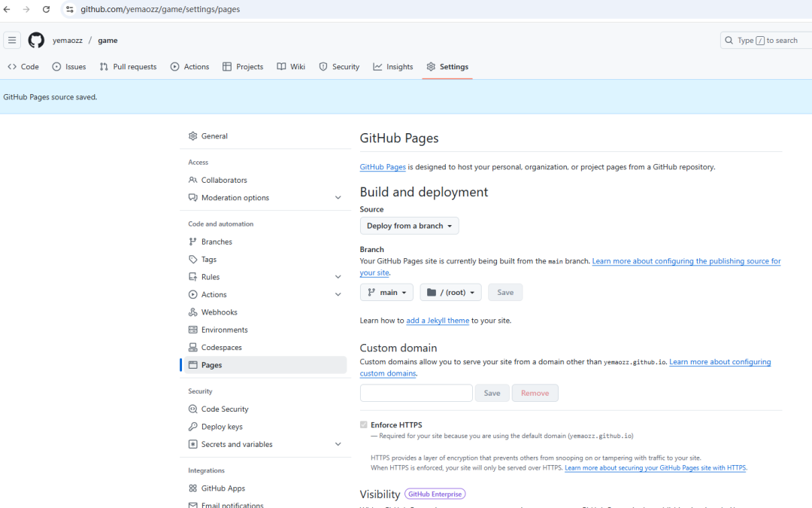Click the Tags icon in sidebar
Image resolution: width=812 pixels, height=508 pixels.
pos(192,259)
